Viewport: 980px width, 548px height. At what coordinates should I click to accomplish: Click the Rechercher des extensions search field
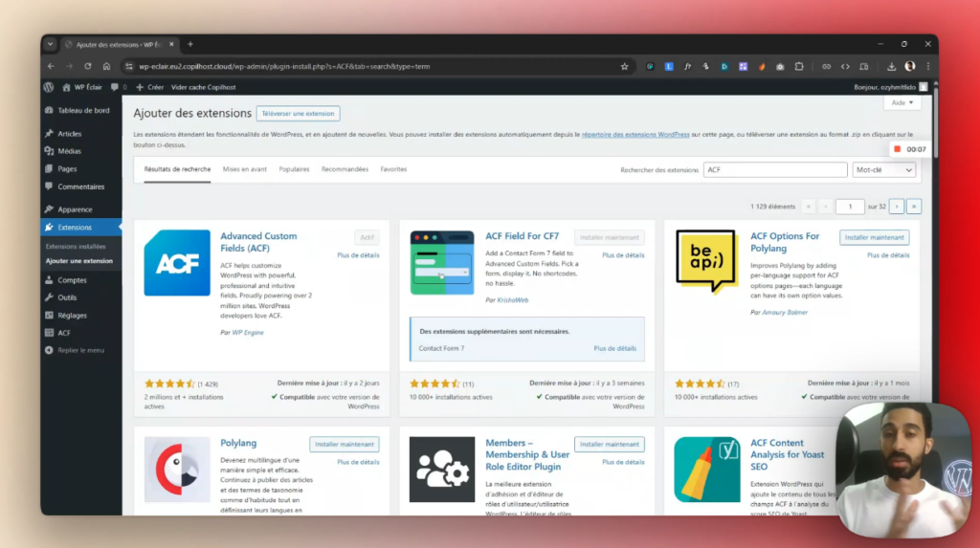pyautogui.click(x=775, y=169)
